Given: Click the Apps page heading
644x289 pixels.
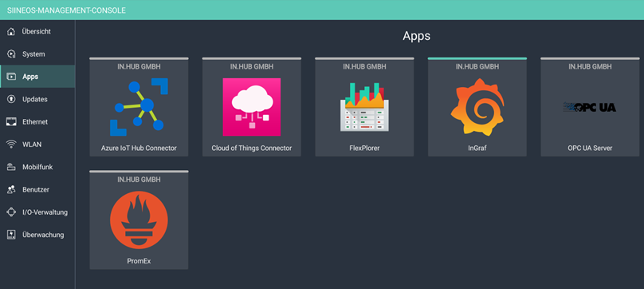Looking at the screenshot, I should [417, 36].
